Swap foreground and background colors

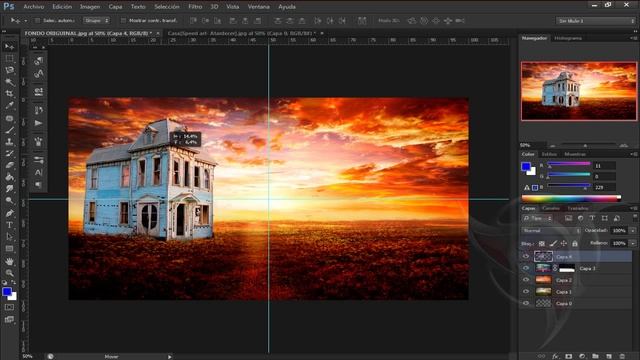(13, 282)
